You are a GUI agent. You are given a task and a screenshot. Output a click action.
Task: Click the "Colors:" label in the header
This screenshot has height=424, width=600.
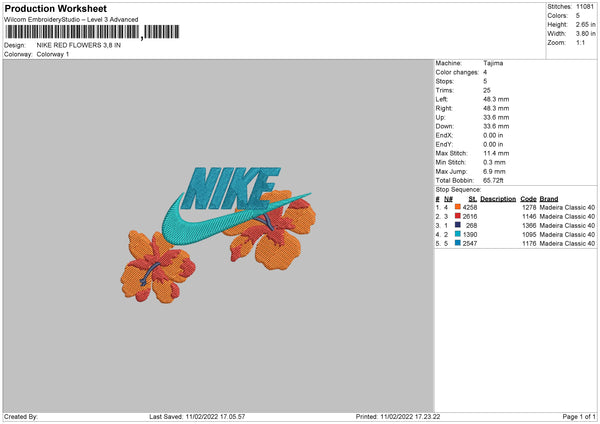point(557,16)
